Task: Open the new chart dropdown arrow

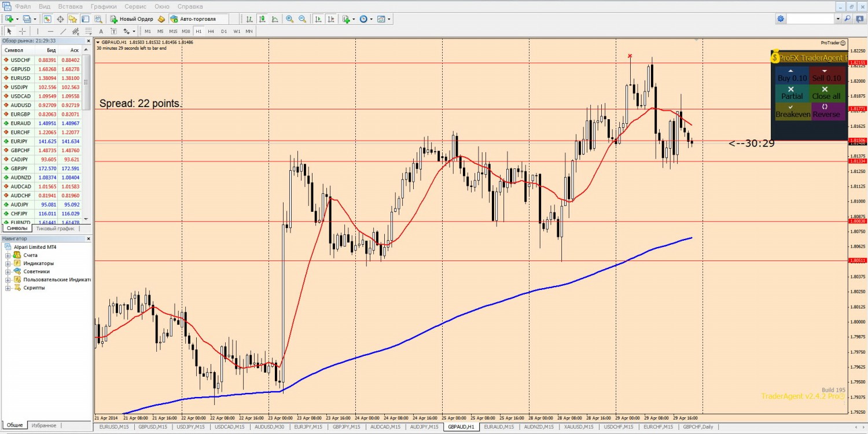Action: pyautogui.click(x=17, y=19)
